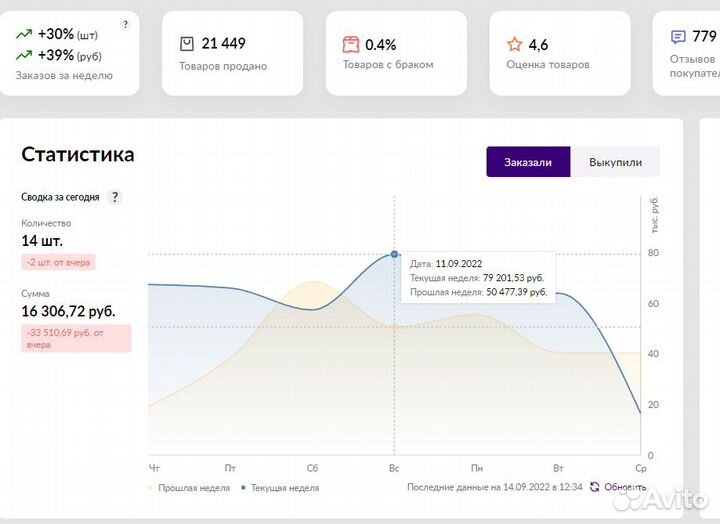Click the -2 шт. от вчера badge

tap(58, 263)
